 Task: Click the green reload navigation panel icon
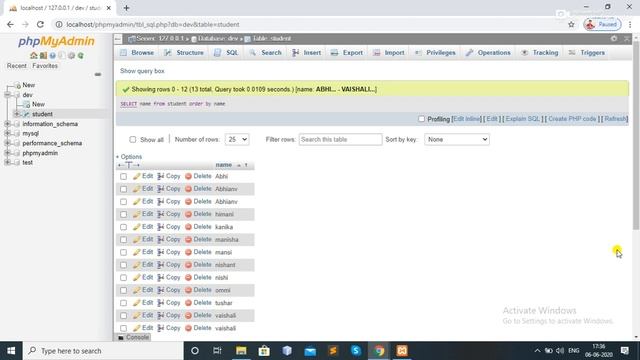81,56
